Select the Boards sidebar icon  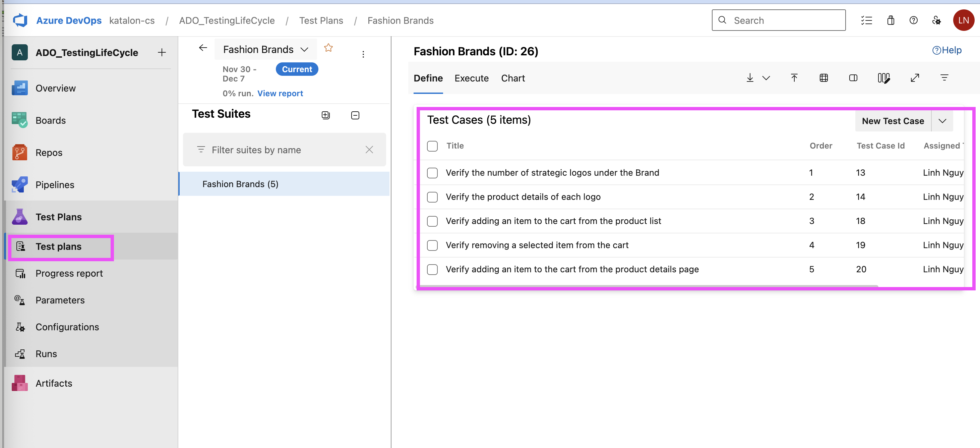point(19,120)
